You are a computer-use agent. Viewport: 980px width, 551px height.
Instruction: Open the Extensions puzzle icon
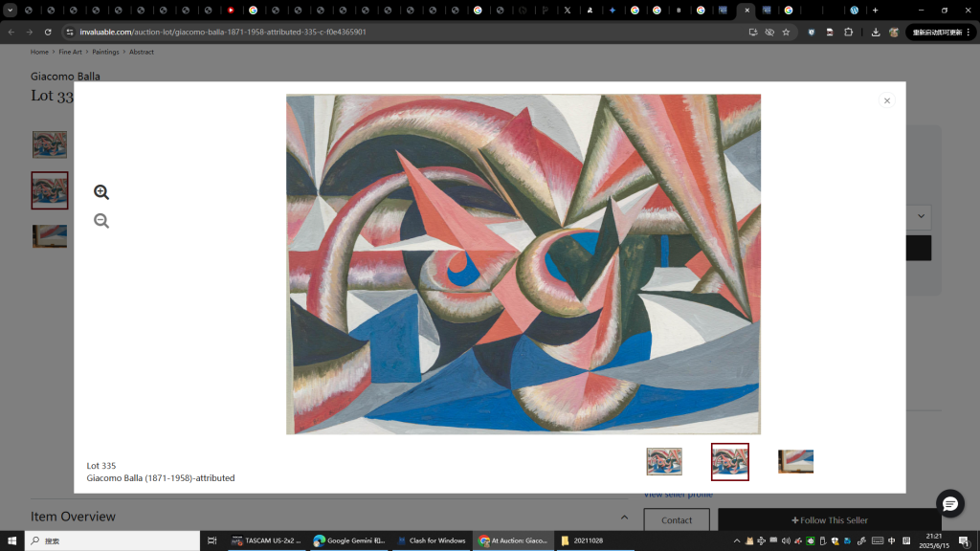(x=848, y=32)
